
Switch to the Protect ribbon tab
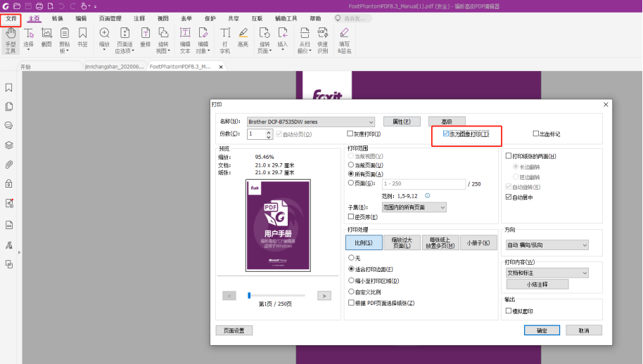point(210,19)
